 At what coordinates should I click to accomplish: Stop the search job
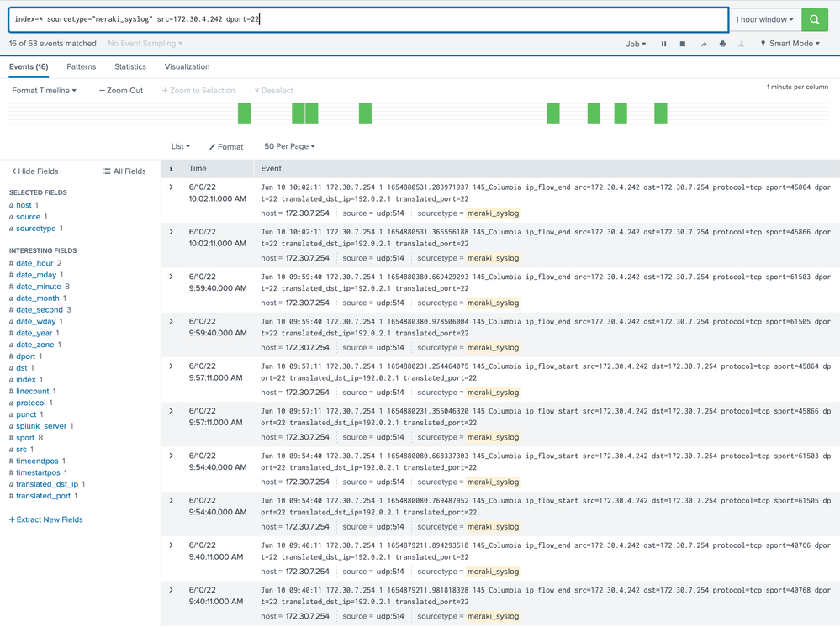683,44
